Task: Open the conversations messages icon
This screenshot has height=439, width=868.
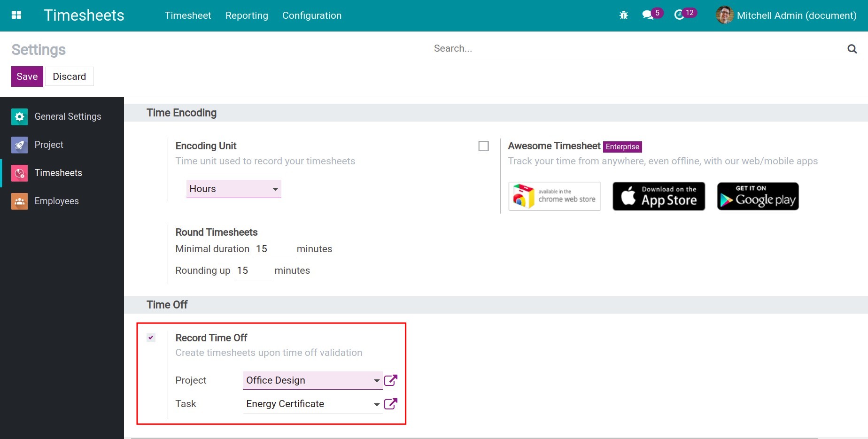Action: click(648, 15)
